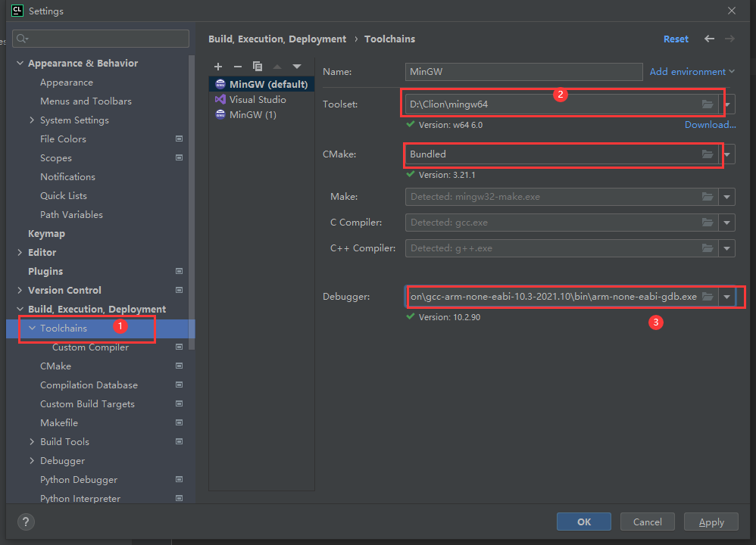Click the OK button
This screenshot has width=756, height=545.
point(584,522)
